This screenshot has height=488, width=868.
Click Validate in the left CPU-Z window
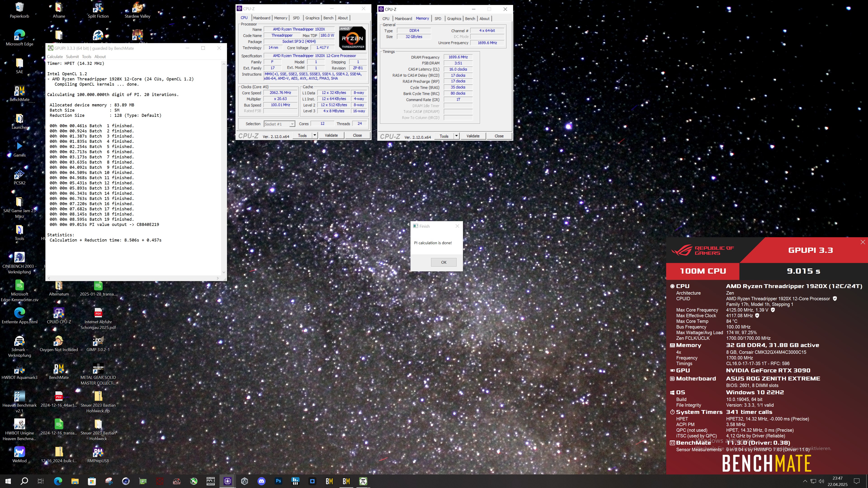331,135
